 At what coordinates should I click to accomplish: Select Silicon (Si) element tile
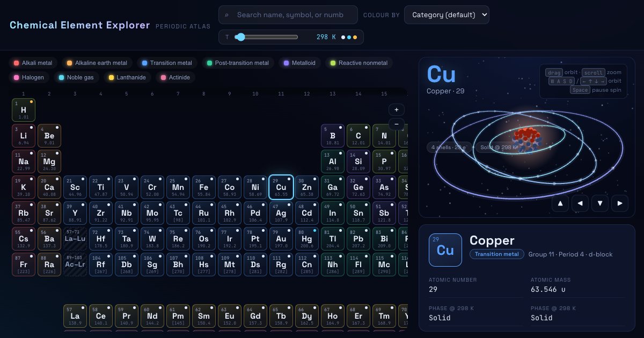[358, 161]
